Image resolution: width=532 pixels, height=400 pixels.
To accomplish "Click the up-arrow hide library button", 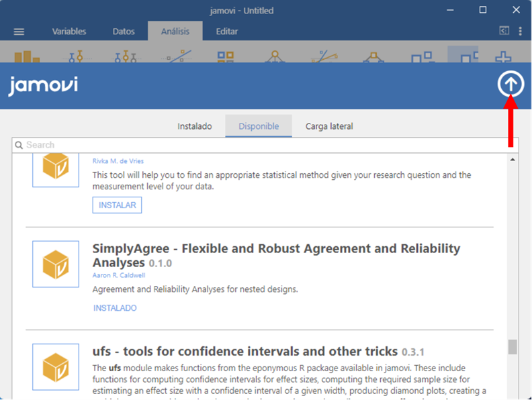I will 511,85.
